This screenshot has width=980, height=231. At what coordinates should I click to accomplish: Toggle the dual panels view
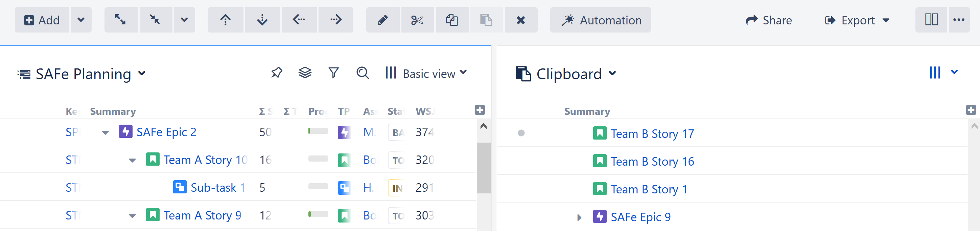coord(931,20)
